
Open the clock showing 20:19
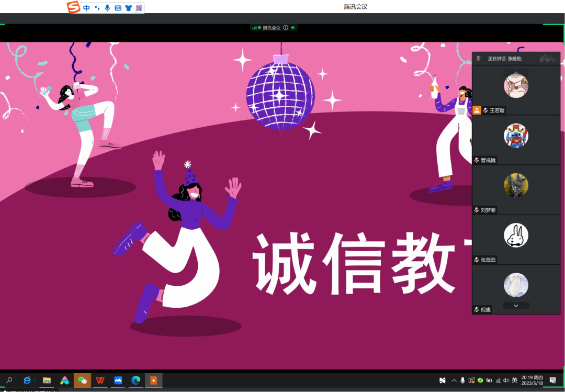point(532,380)
